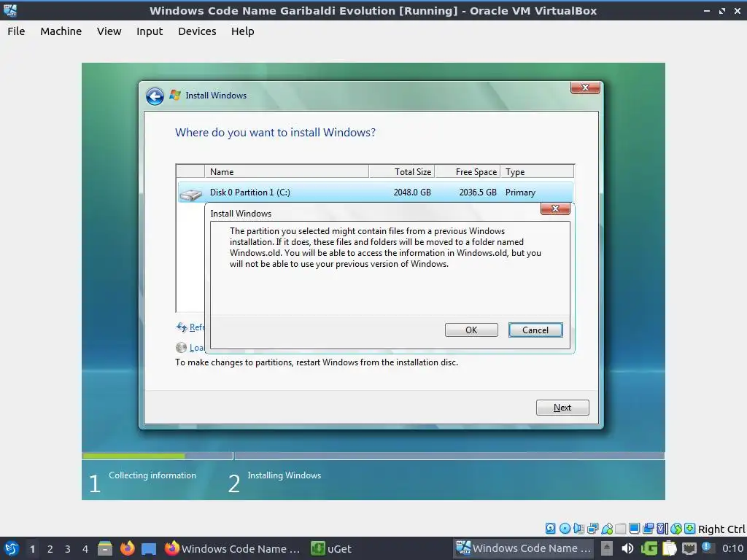Click the green setup progress bar
The image size is (747, 560).
tap(133, 456)
